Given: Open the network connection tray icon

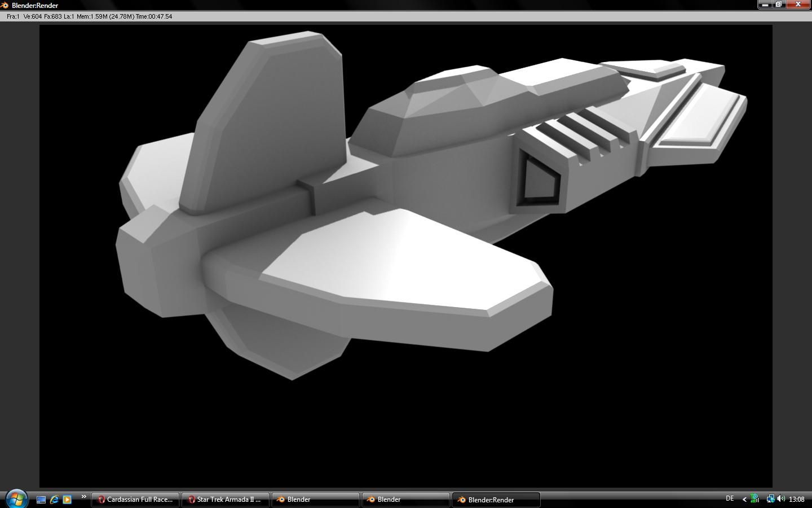Looking at the screenshot, I should click(770, 499).
